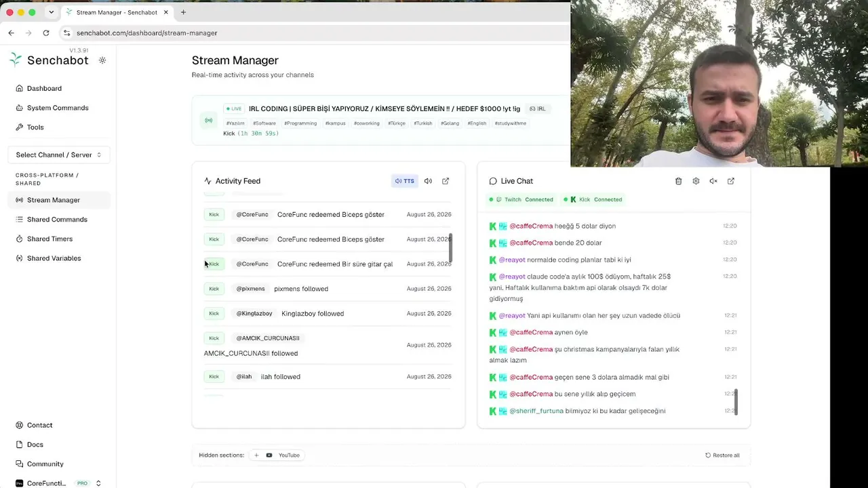Click the Kick uptime '1h 30m 59s'
This screenshot has height=488, width=868.
(258, 134)
